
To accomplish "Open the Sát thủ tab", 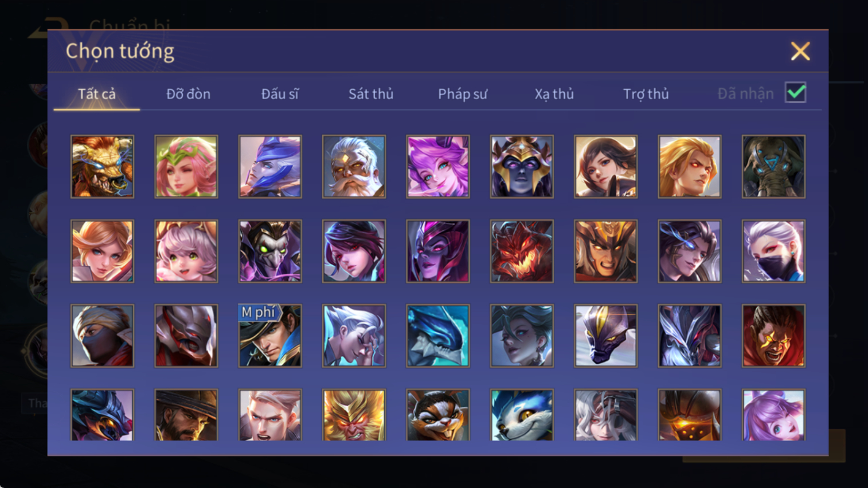I will (x=371, y=94).
